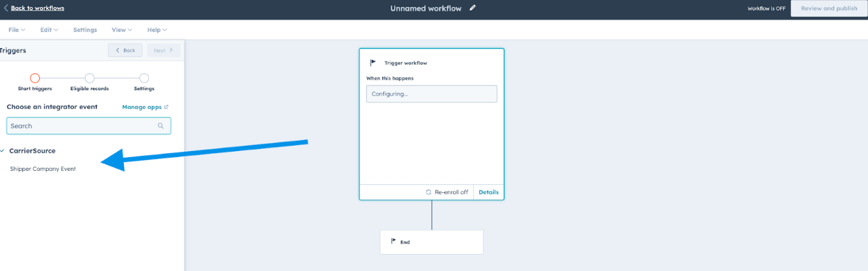Select the Start triggers step circle
868x271 pixels.
click(35, 79)
